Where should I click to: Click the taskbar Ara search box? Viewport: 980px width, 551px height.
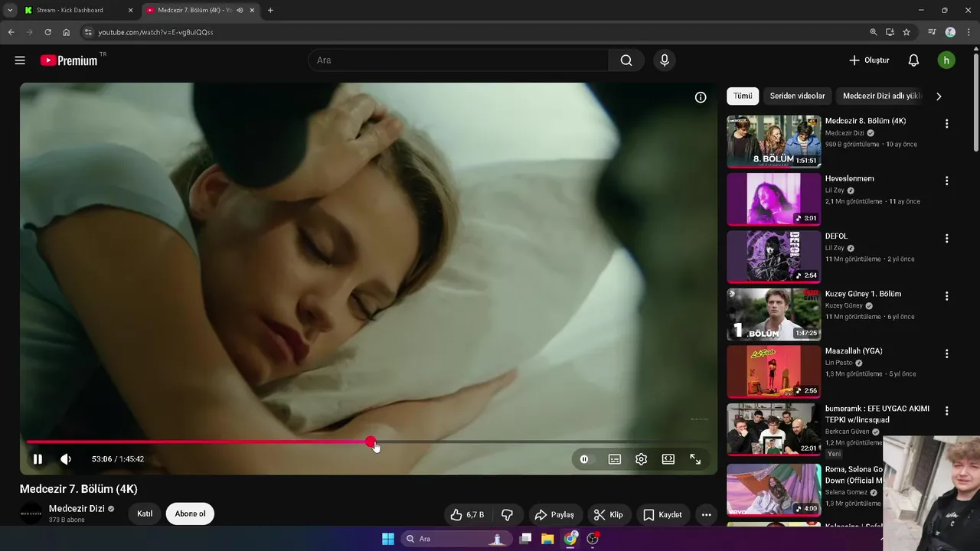click(x=456, y=539)
